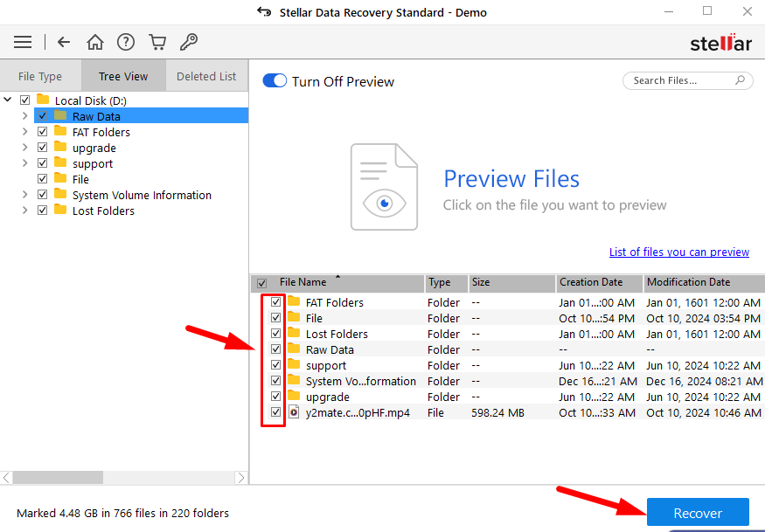Open the Buy Online cart icon
This screenshot has height=532, width=765.
(x=157, y=42)
